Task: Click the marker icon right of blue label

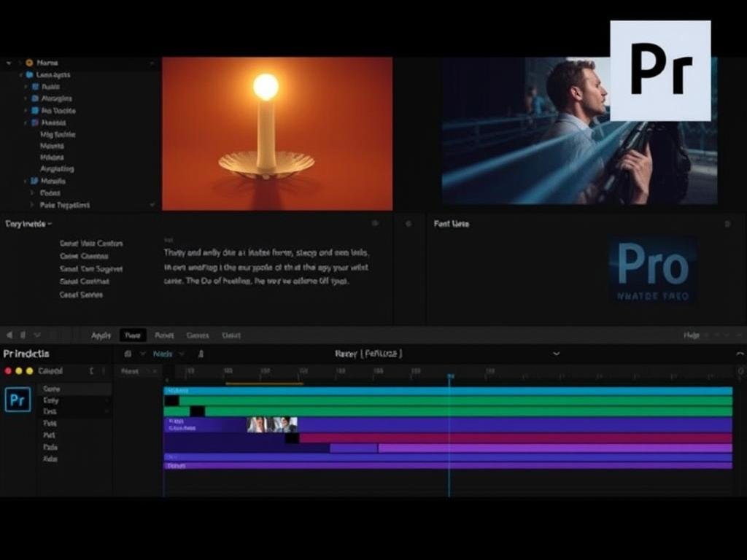Action: 201,354
